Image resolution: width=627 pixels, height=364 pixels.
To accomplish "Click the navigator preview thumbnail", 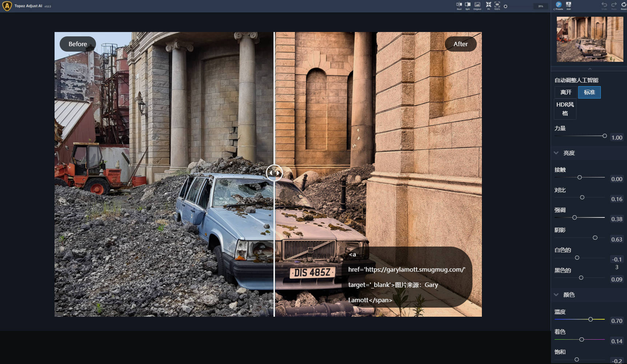I will click(590, 39).
